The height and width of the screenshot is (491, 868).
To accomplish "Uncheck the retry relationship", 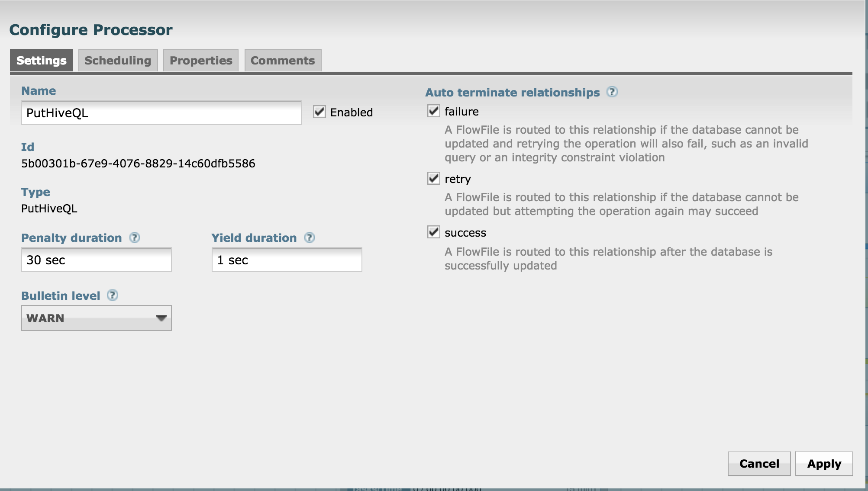I will click(434, 179).
